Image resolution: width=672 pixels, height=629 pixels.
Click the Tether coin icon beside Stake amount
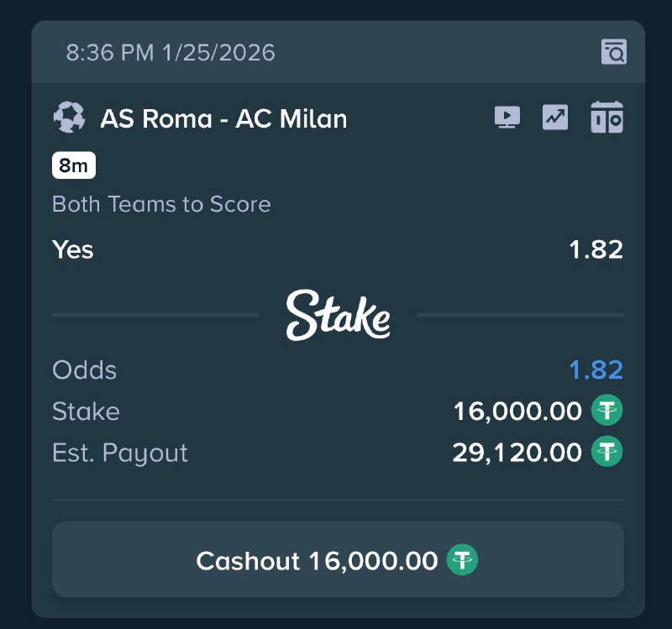point(608,411)
